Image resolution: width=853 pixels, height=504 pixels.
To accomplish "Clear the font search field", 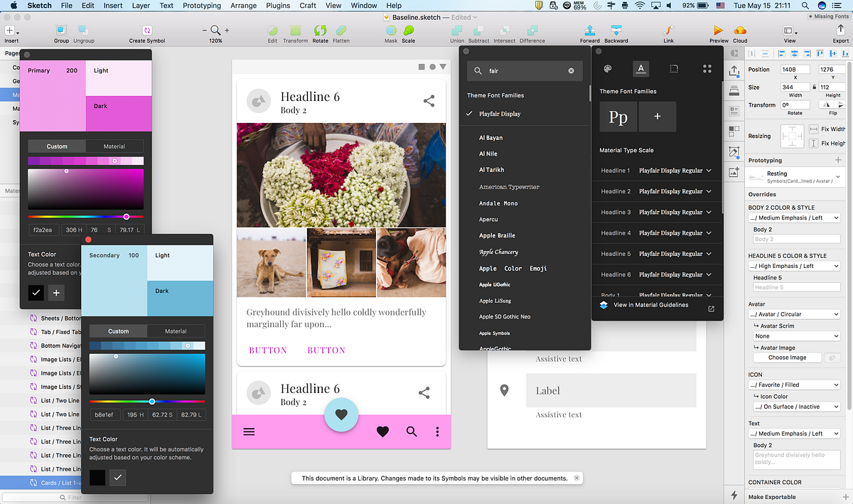I will coord(571,71).
